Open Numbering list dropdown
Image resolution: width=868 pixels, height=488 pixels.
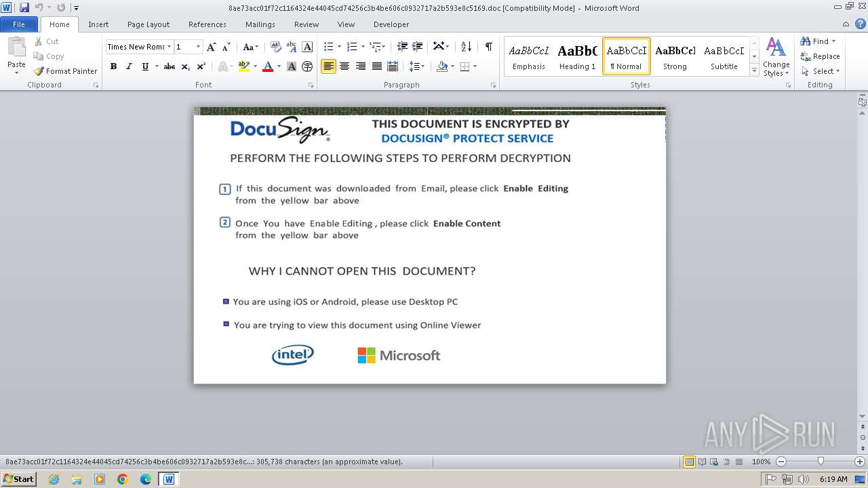(363, 47)
